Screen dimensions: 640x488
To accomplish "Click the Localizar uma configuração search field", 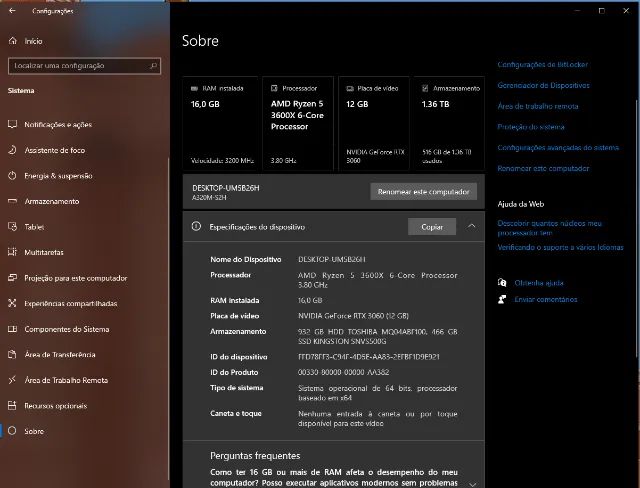I will 84,66.
